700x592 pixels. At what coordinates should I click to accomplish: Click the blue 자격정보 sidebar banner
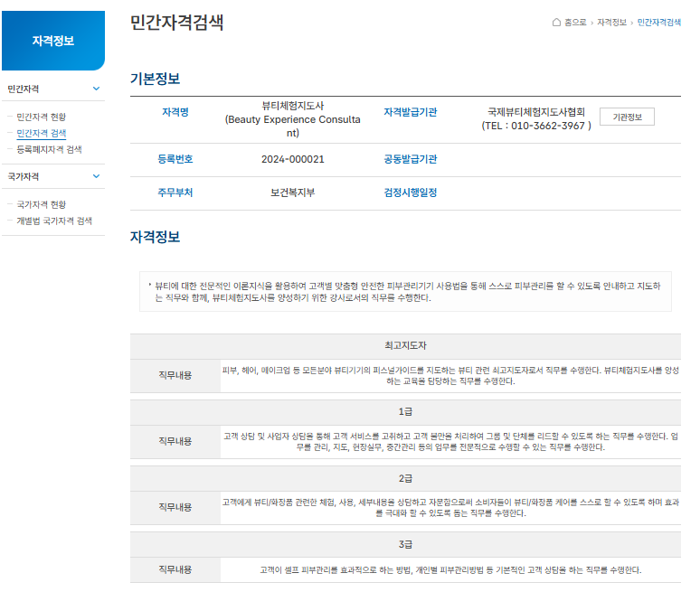tap(53, 41)
